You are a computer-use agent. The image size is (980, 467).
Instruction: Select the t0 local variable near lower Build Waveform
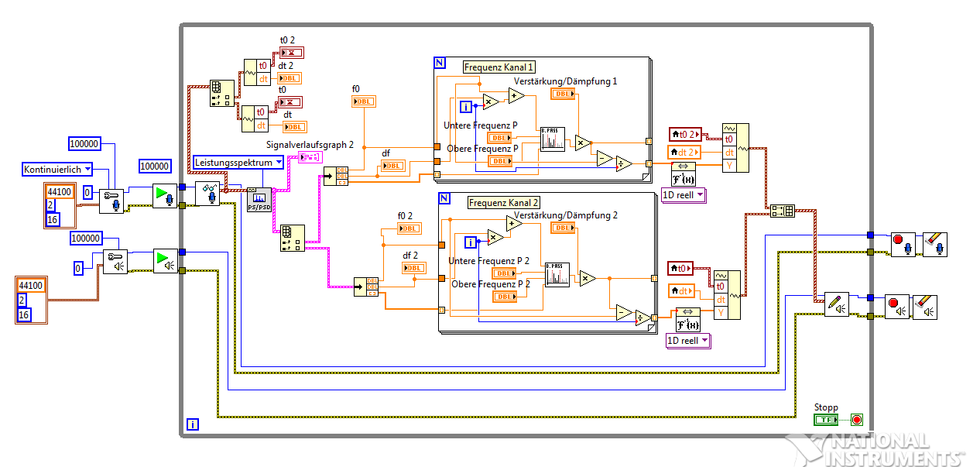680,269
